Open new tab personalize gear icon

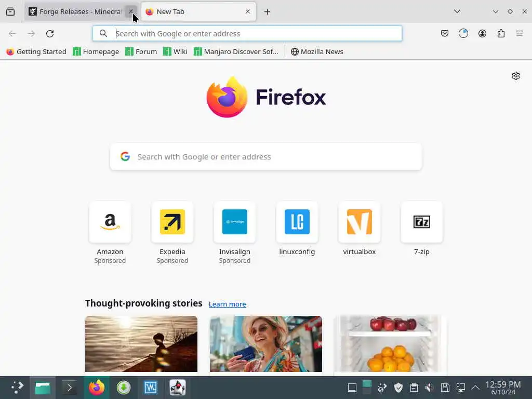pyautogui.click(x=516, y=76)
